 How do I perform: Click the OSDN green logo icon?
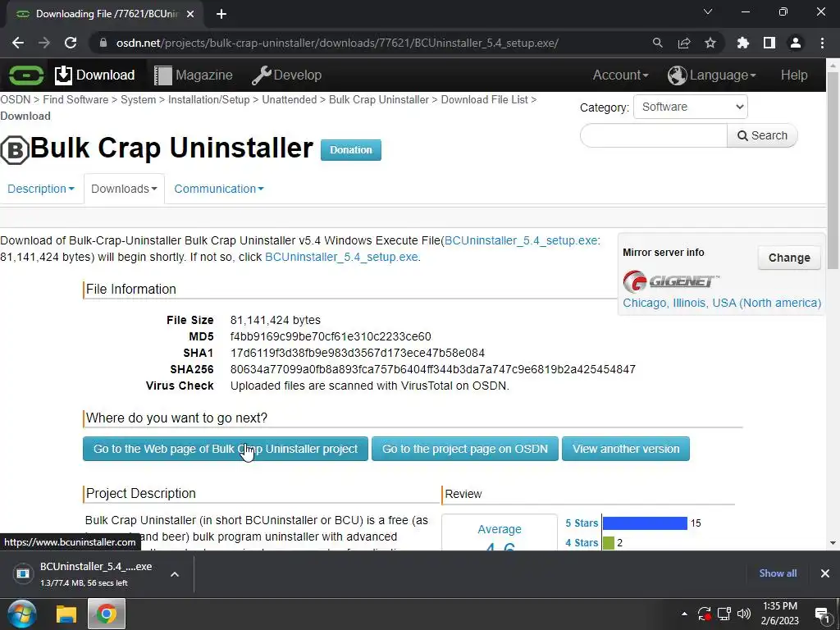(x=25, y=75)
